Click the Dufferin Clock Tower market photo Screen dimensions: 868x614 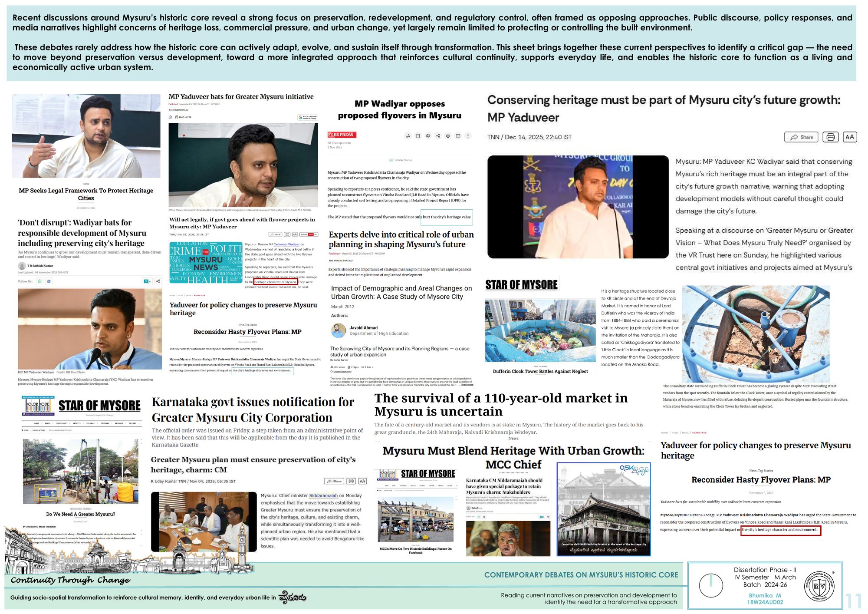coord(540,330)
